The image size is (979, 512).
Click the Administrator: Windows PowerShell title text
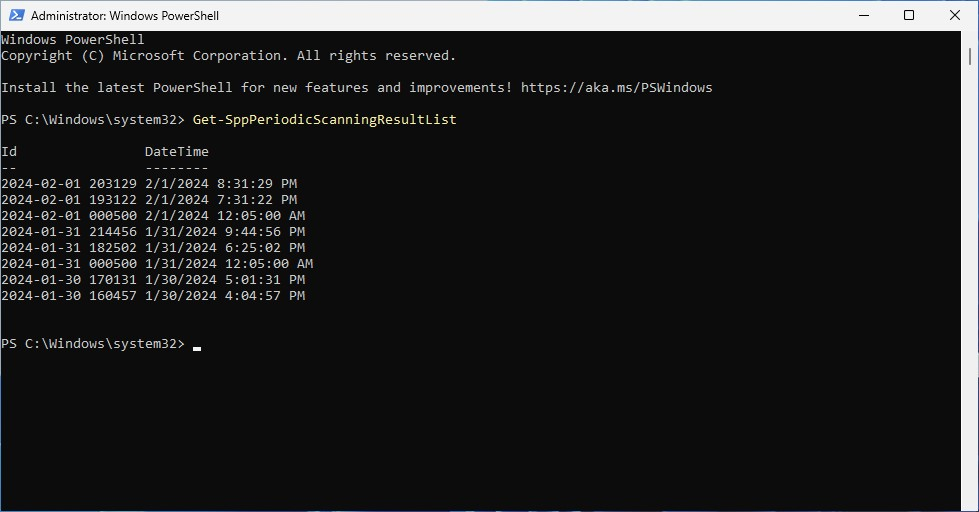125,16
